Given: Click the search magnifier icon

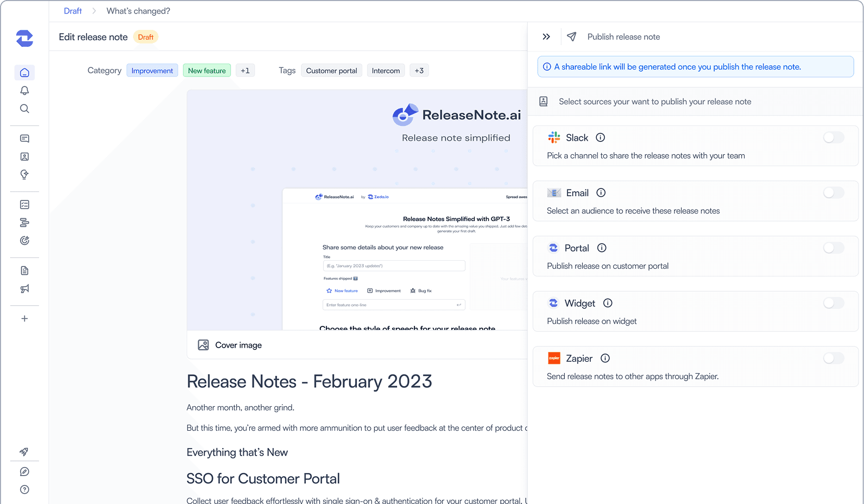Looking at the screenshot, I should 24,109.
